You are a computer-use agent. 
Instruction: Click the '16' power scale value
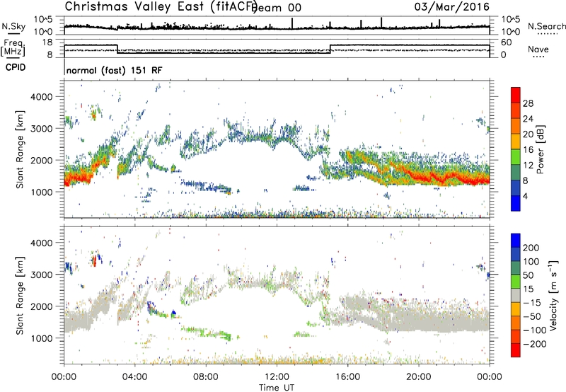(x=528, y=150)
